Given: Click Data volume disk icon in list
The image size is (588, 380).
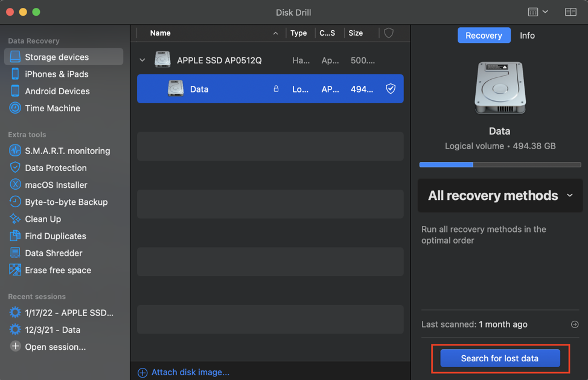Looking at the screenshot, I should tap(176, 89).
